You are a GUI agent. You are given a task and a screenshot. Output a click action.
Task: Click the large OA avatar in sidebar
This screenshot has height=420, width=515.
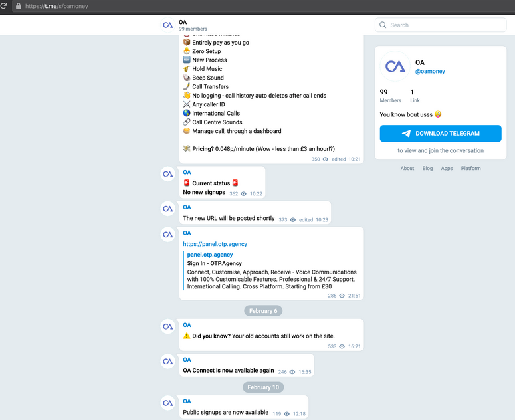395,66
